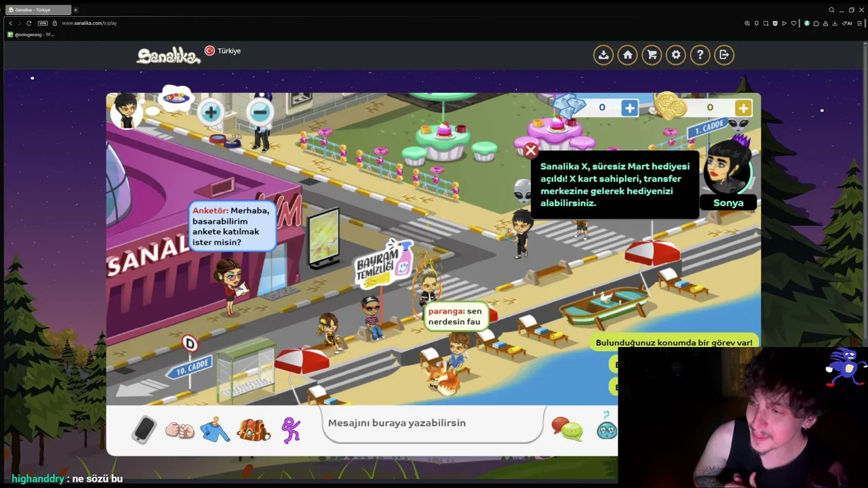The width and height of the screenshot is (868, 488).
Task: Click the pin icon in browser toolbar
Action: click(757, 23)
